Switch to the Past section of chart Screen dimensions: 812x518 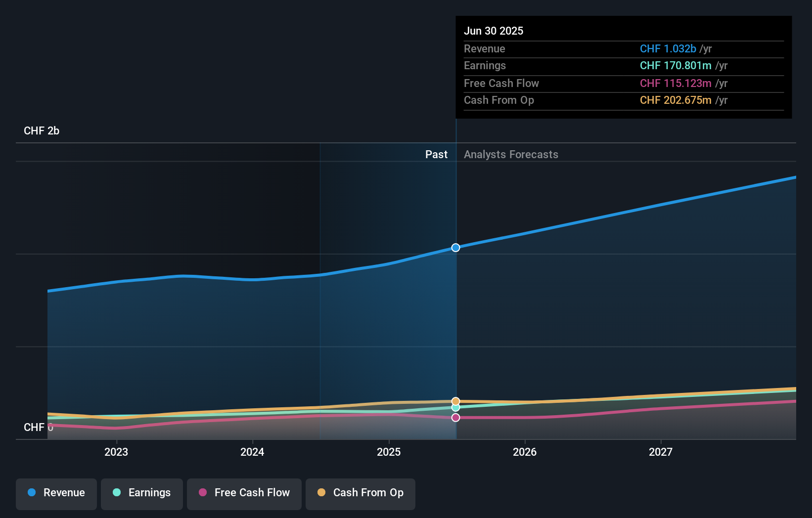436,154
